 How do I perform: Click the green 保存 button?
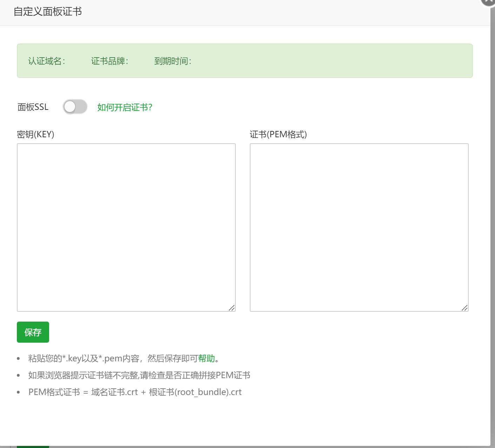tap(33, 332)
